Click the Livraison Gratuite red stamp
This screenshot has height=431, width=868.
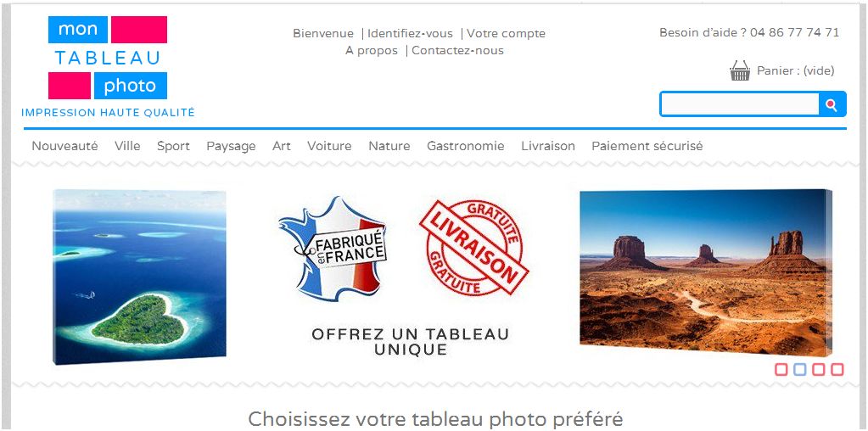pyautogui.click(x=474, y=248)
